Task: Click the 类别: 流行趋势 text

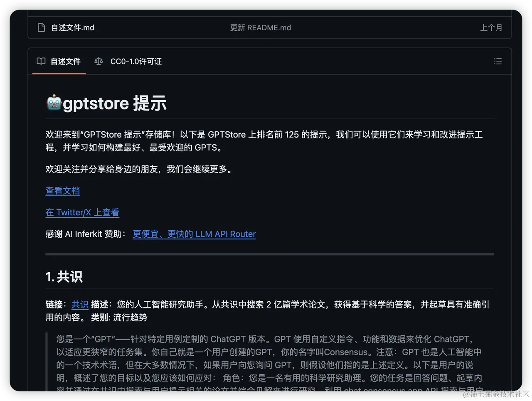Action: pos(119,317)
